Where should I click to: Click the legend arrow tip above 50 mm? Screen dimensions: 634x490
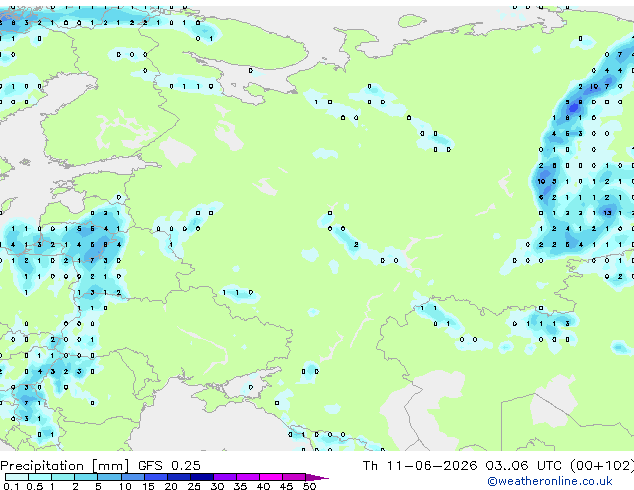(x=317, y=477)
